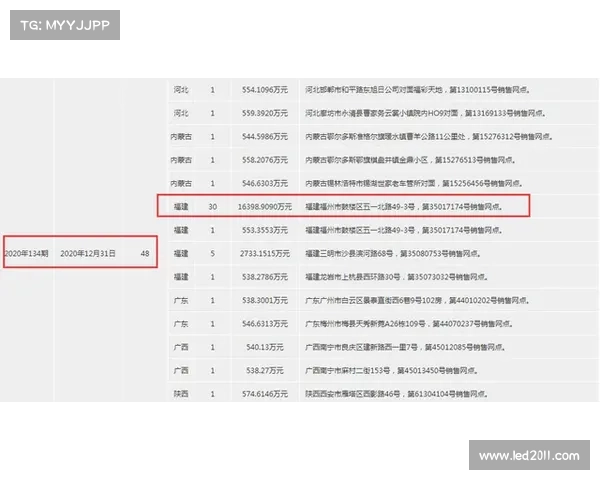Viewport: 600px width, 480px height.
Task: Select "福建" in the 553.3553万元 row
Action: pos(181,230)
